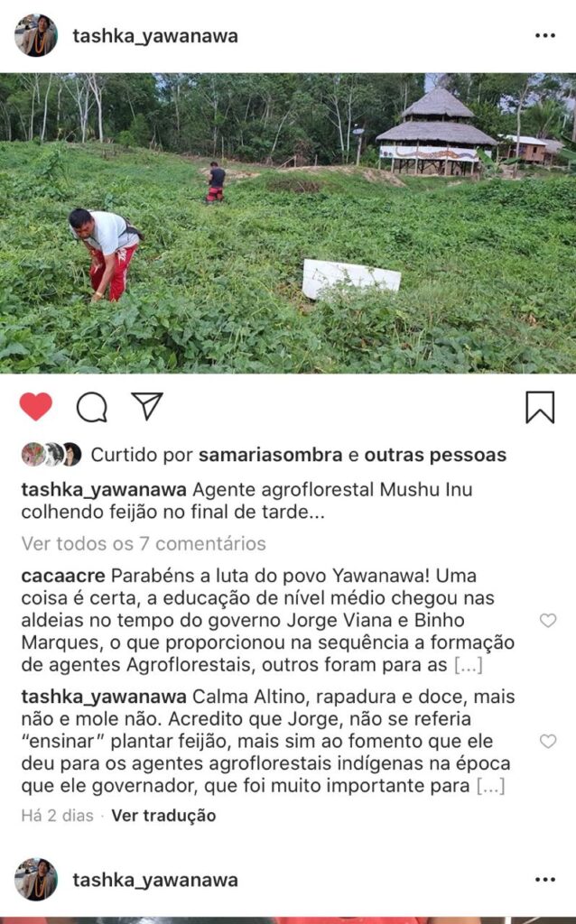576x924 pixels.
Task: Unlike the post via red heart icon
Action: coord(36,406)
